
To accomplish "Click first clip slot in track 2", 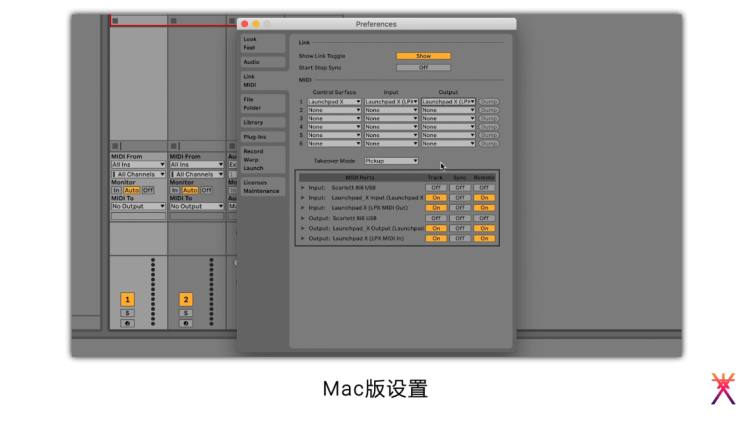I will (197, 21).
